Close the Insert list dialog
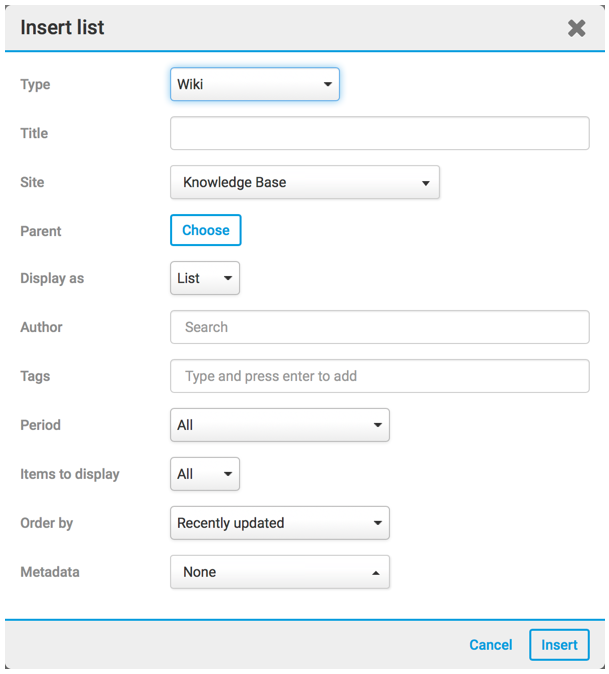The width and height of the screenshot is (609, 674). tap(576, 28)
